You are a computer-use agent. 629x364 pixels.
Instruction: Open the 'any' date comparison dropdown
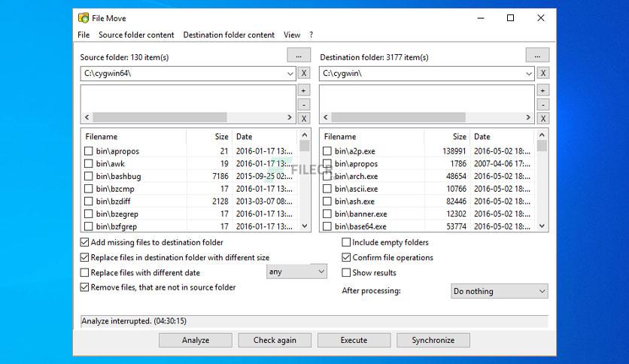point(296,271)
